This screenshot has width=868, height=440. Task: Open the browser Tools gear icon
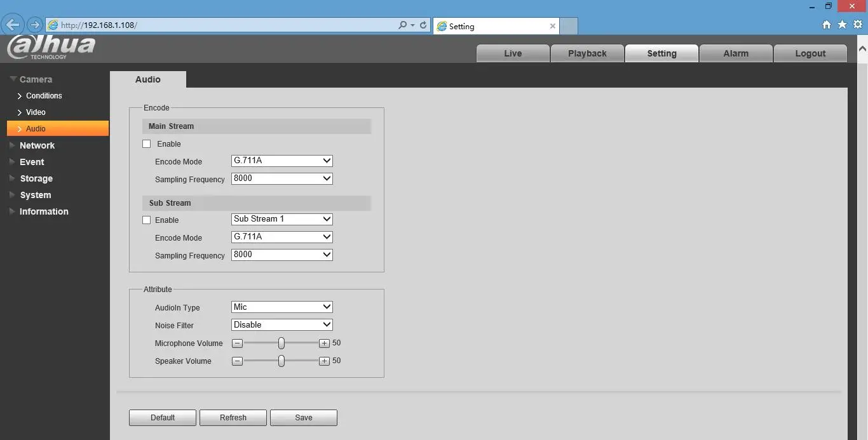[x=858, y=25]
